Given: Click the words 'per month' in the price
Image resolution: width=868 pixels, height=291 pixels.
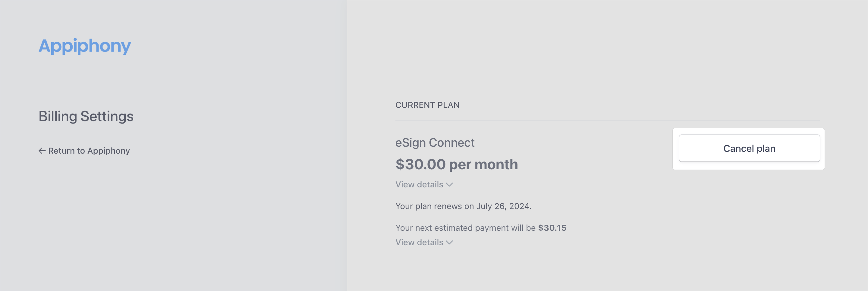Looking at the screenshot, I should [x=483, y=165].
